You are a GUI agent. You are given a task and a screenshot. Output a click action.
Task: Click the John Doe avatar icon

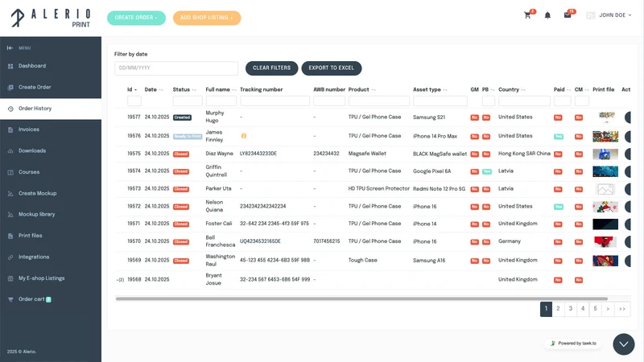tap(591, 15)
